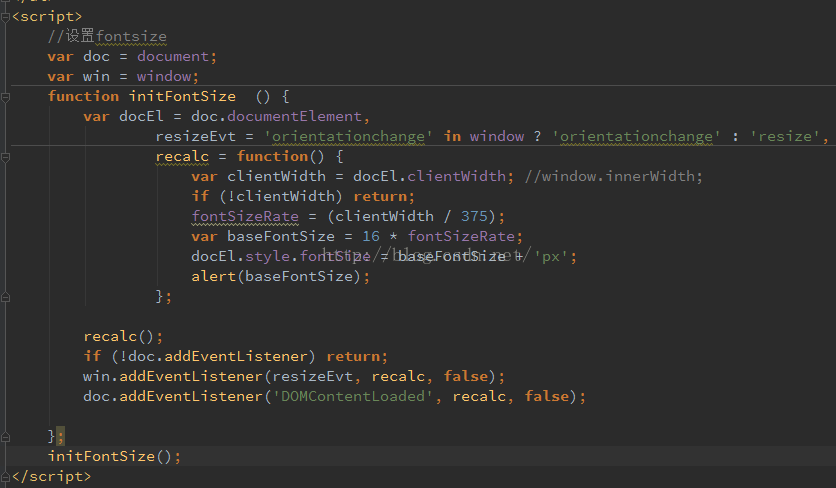Collapse the script tag fold marker

[x=5, y=17]
